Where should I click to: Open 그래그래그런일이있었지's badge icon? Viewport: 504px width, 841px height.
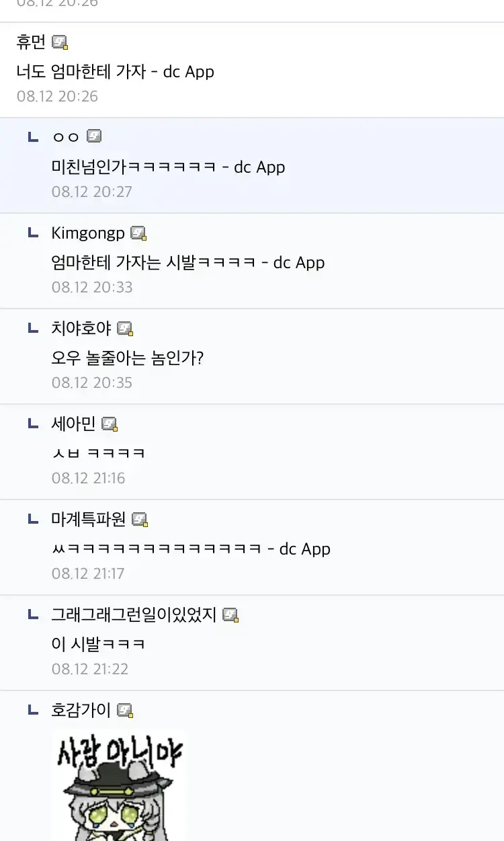(230, 614)
